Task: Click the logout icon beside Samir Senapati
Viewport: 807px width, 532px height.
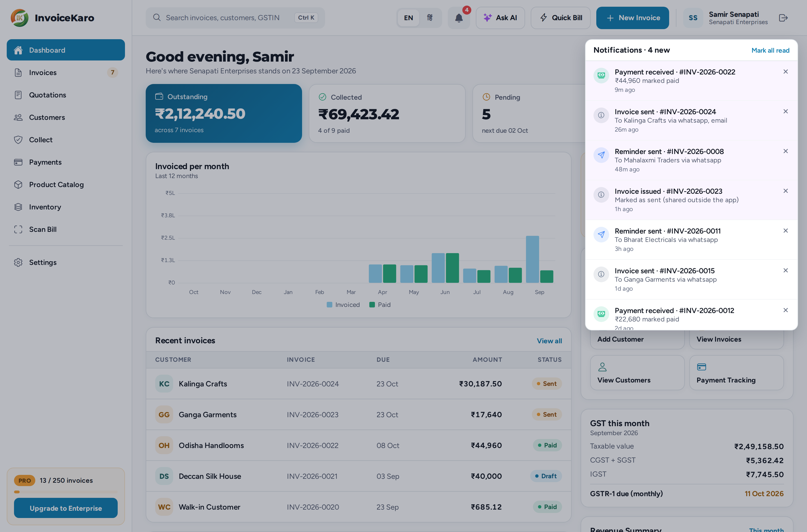Action: coord(783,18)
